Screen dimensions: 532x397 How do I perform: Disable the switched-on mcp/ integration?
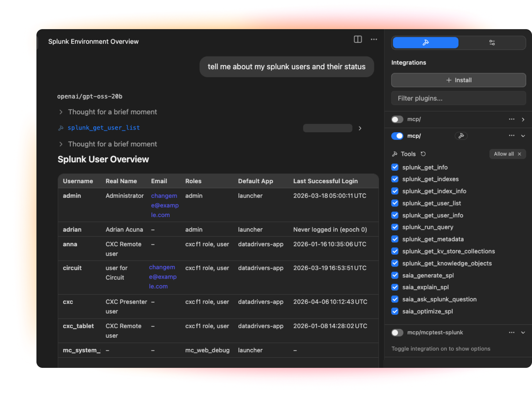point(397,136)
